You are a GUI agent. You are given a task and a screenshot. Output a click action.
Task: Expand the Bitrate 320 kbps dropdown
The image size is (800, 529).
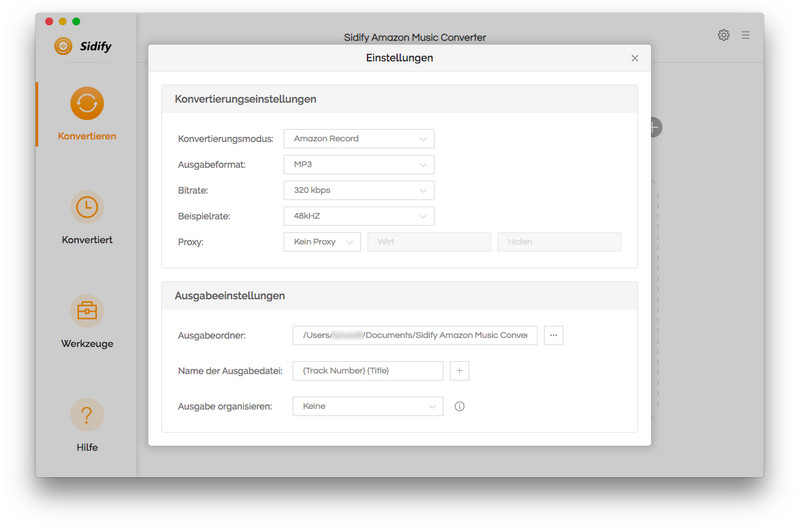(x=359, y=190)
